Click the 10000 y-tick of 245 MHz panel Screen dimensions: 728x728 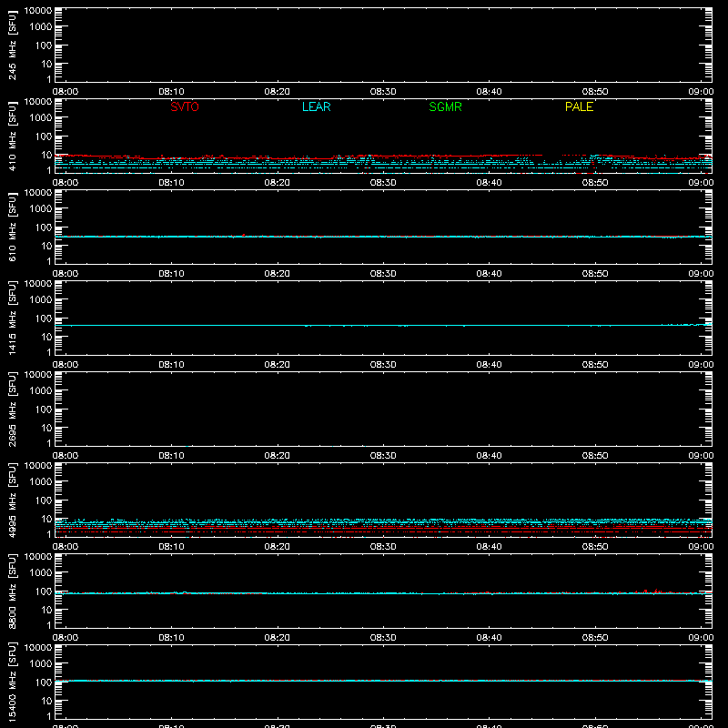click(x=38, y=11)
